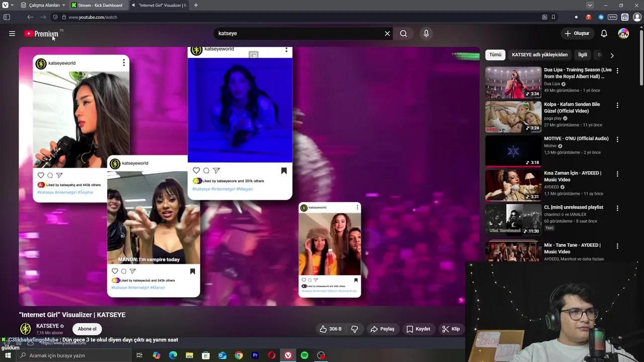The height and width of the screenshot is (362, 644).
Task: Open options for Kısa Zaman İçin AYDEED
Action: (617, 173)
